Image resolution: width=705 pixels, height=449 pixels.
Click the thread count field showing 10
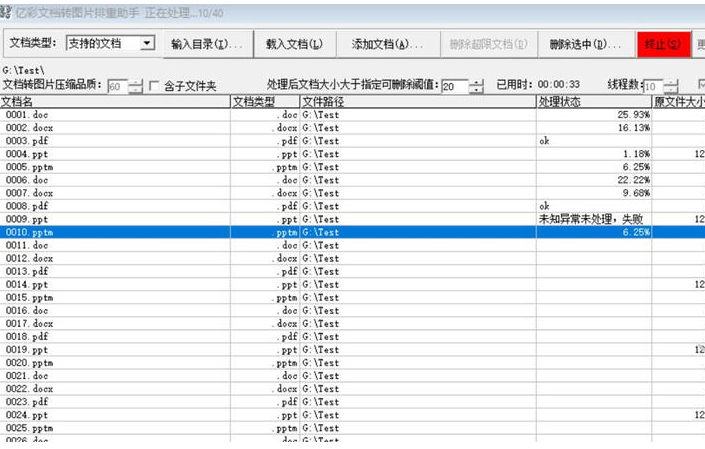pos(653,86)
